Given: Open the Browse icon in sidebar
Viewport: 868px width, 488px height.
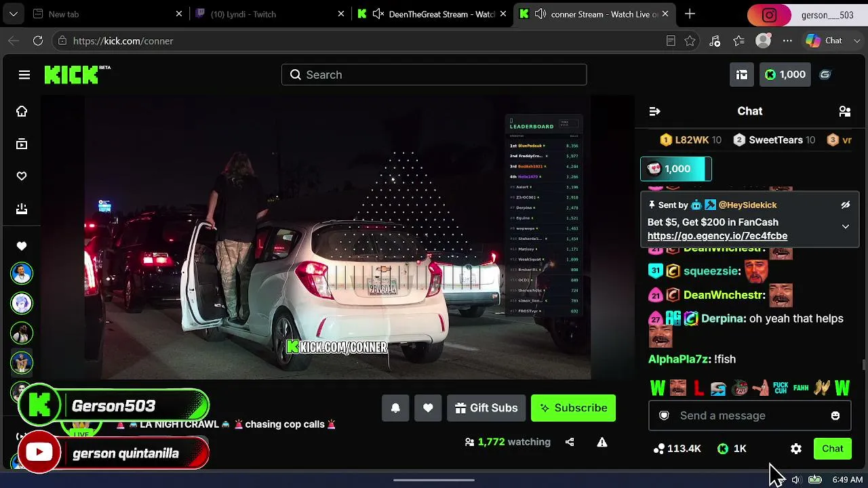Looking at the screenshot, I should coord(22,144).
